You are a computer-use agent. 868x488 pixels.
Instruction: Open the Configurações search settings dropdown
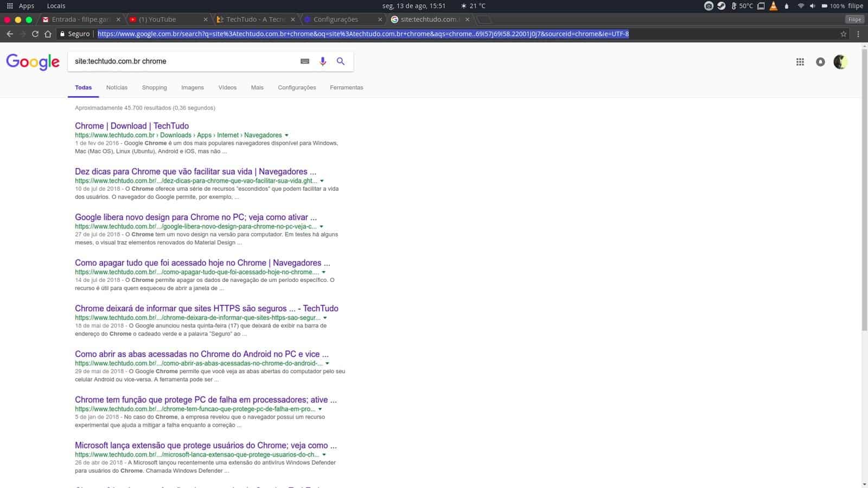click(x=297, y=87)
